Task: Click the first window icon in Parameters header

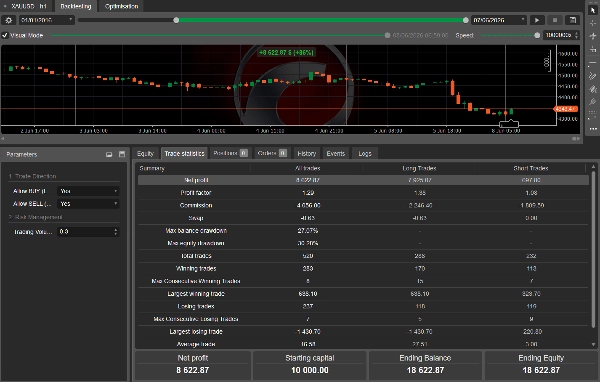Action: 109,154
